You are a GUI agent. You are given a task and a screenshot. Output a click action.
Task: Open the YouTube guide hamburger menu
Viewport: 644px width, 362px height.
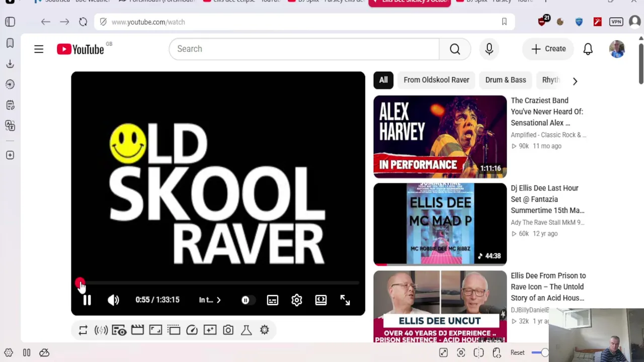pyautogui.click(x=39, y=49)
